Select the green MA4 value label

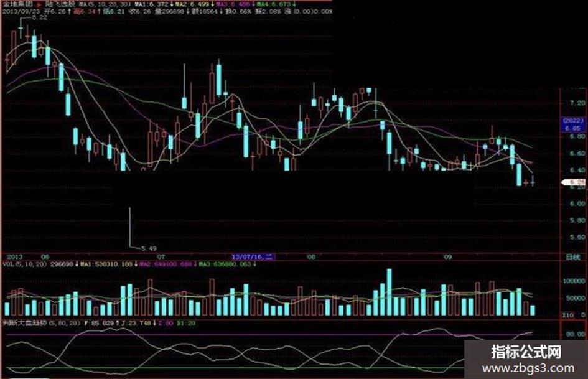point(273,5)
